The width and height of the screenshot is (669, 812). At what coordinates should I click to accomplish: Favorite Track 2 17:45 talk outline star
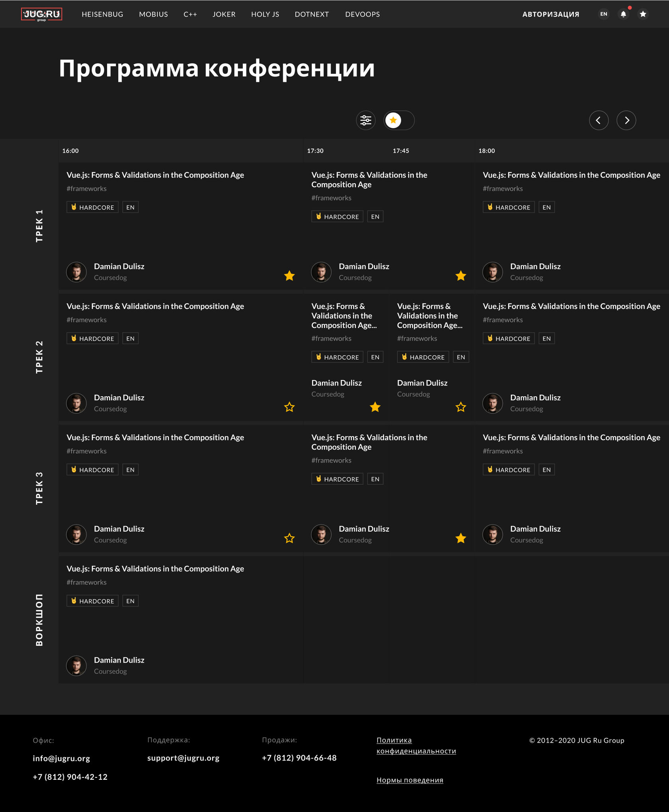pos(461,407)
